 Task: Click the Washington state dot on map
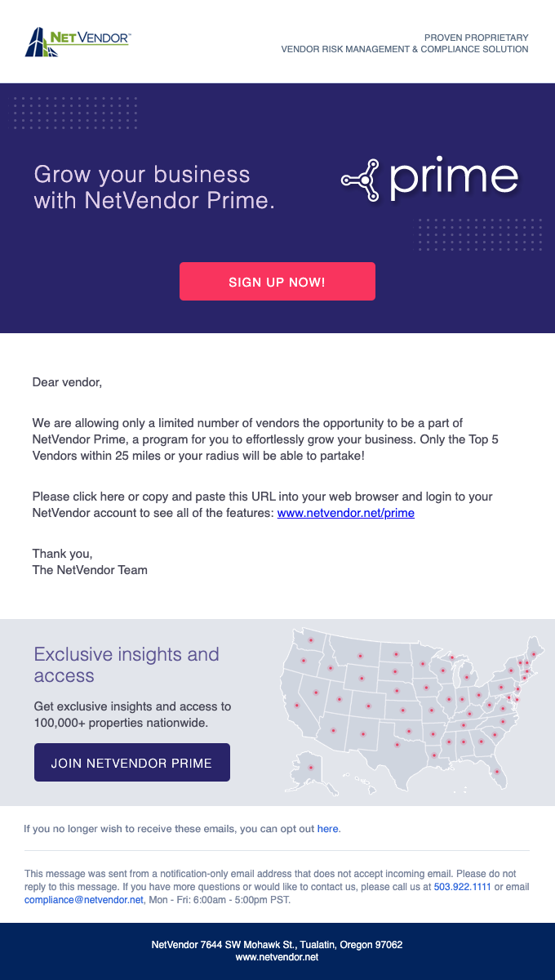[x=310, y=640]
